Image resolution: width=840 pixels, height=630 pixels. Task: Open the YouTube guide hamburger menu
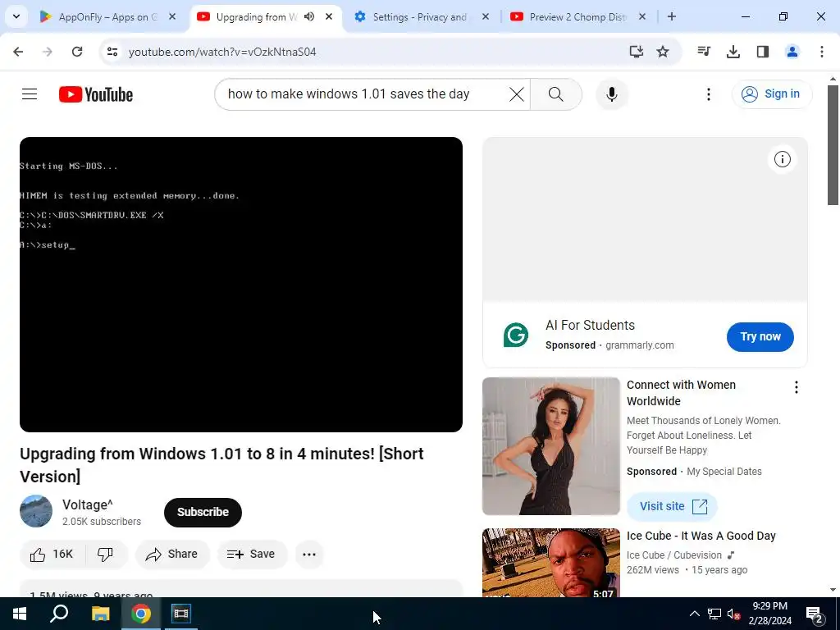click(30, 94)
